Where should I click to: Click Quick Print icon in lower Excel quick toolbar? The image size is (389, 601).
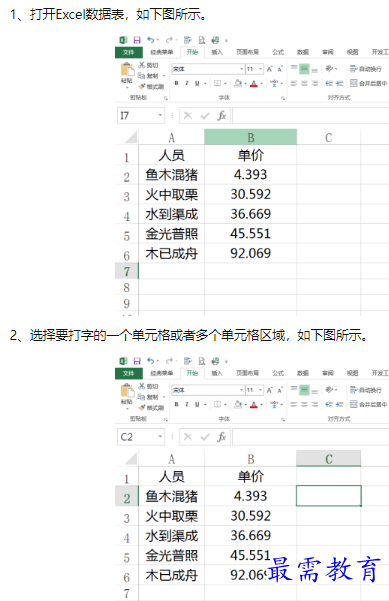click(x=215, y=361)
